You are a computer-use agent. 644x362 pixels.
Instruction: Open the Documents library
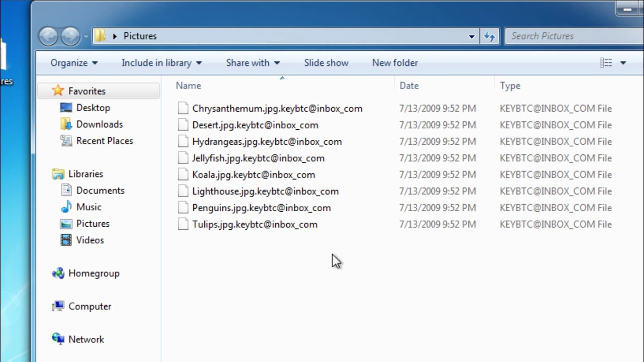click(100, 191)
